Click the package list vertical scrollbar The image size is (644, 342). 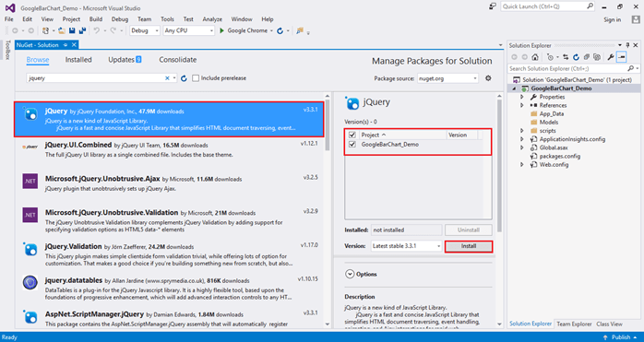[327, 214]
